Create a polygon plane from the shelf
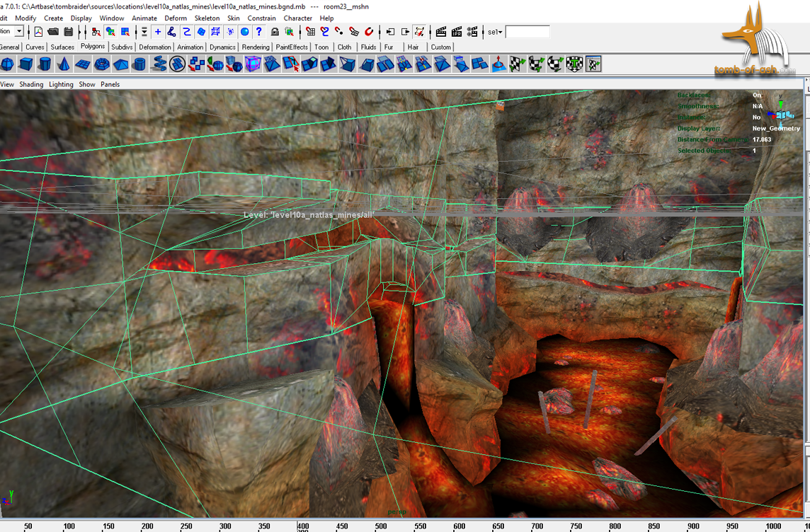This screenshot has height=532, width=810. coord(83,64)
